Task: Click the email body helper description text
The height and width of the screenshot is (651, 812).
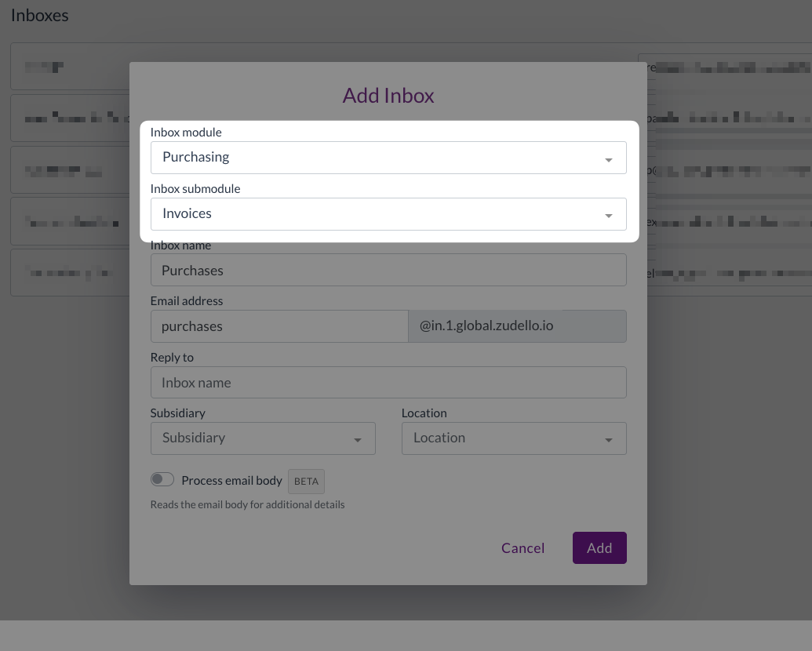Action: coord(247,504)
